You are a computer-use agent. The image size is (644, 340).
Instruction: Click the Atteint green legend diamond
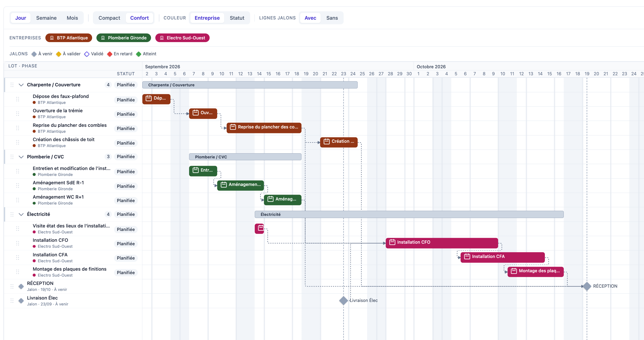click(x=139, y=54)
